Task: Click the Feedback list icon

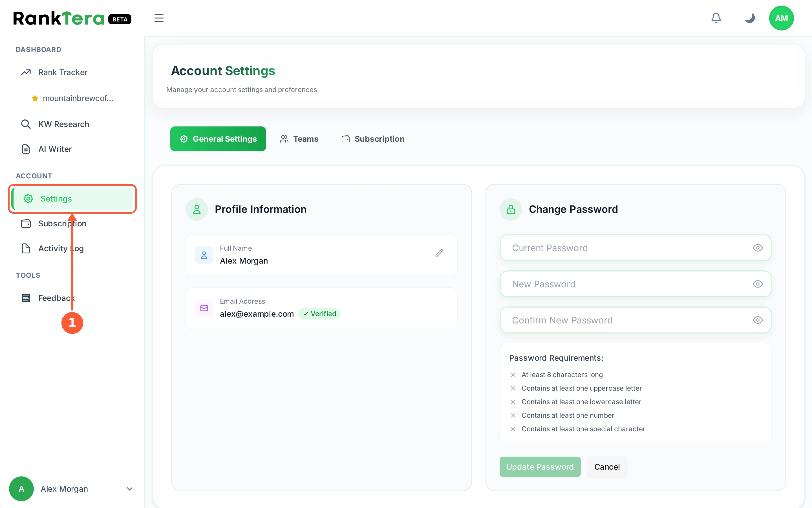Action: pos(26,298)
